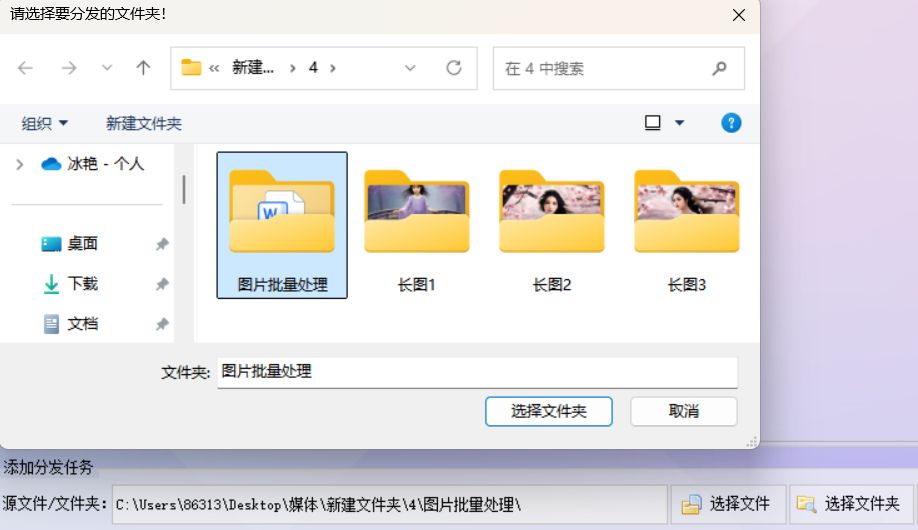Click the folder icon in address bar

pyautogui.click(x=191, y=67)
